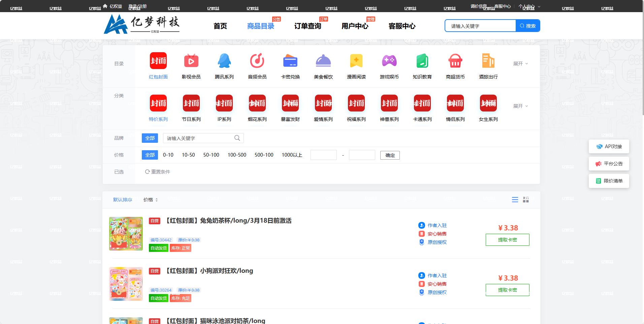Image resolution: width=644 pixels, height=324 pixels.
Task: Enable the 1000以上 price filter
Action: pos(292,155)
